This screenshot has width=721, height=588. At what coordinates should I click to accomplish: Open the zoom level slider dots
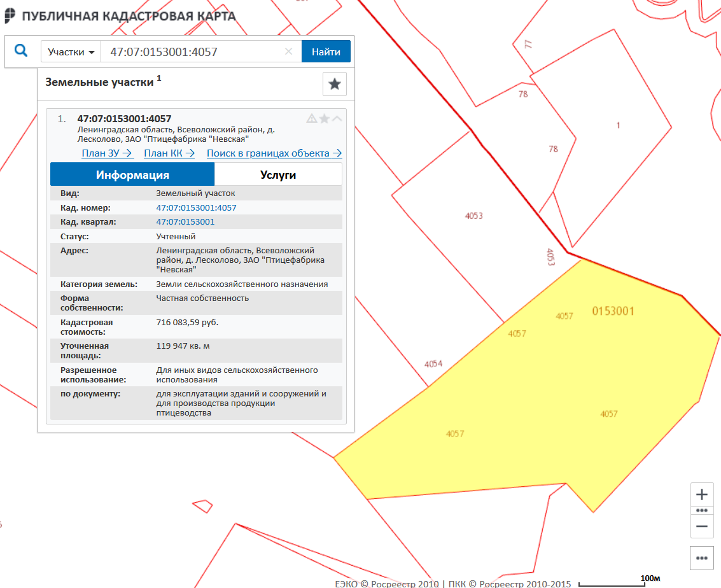(x=702, y=510)
